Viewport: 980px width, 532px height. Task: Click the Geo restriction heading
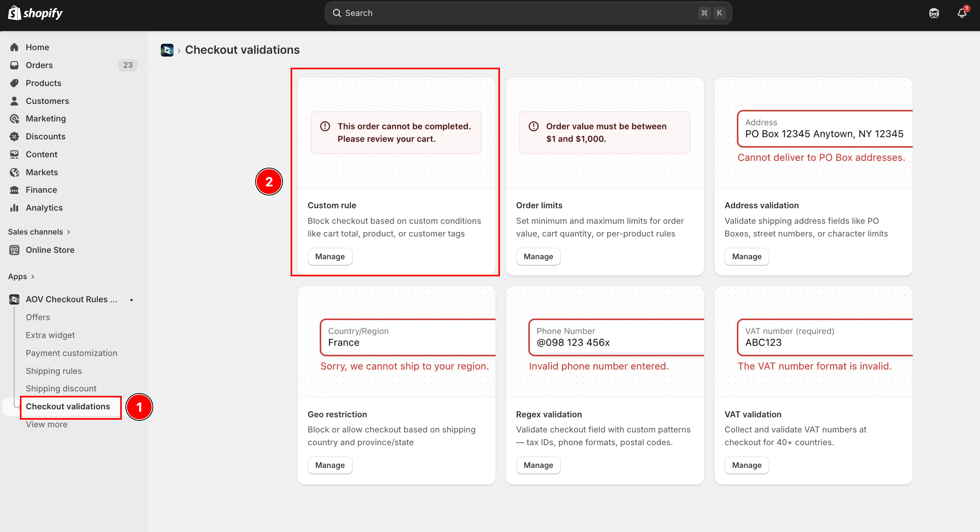tap(337, 415)
